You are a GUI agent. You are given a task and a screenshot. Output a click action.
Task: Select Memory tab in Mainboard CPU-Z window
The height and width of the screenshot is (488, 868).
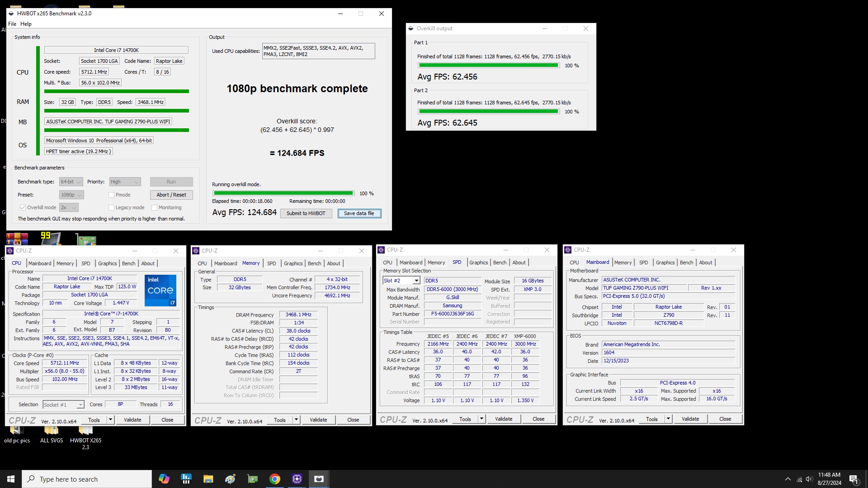[x=623, y=263]
